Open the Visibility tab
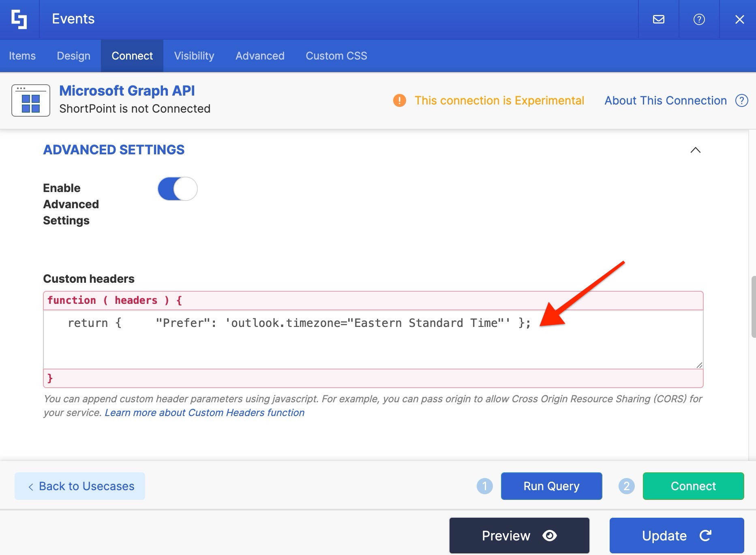 (194, 56)
